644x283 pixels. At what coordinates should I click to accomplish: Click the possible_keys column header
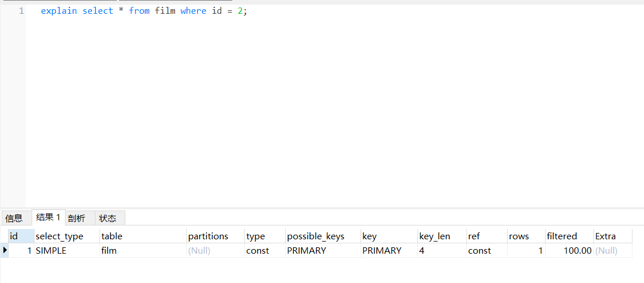[323, 236]
